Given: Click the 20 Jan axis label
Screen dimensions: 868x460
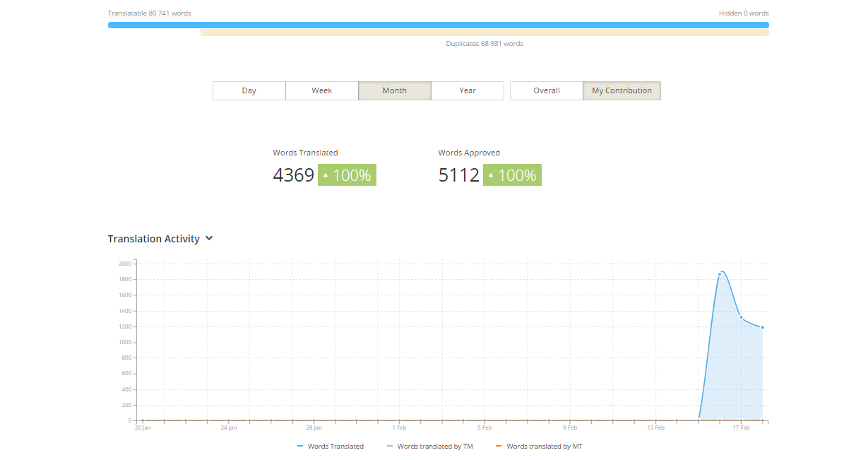Looking at the screenshot, I should tap(143, 427).
